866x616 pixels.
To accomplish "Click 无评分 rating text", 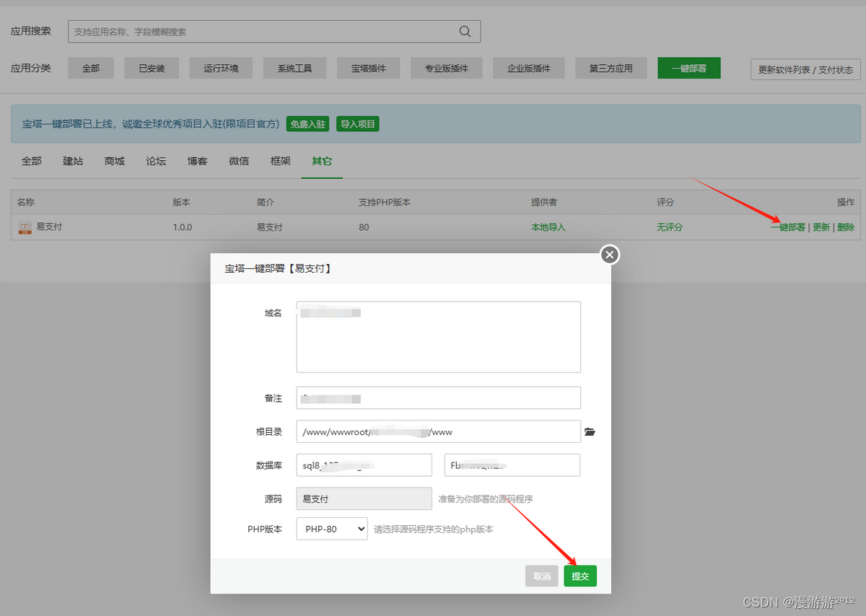I will click(670, 227).
